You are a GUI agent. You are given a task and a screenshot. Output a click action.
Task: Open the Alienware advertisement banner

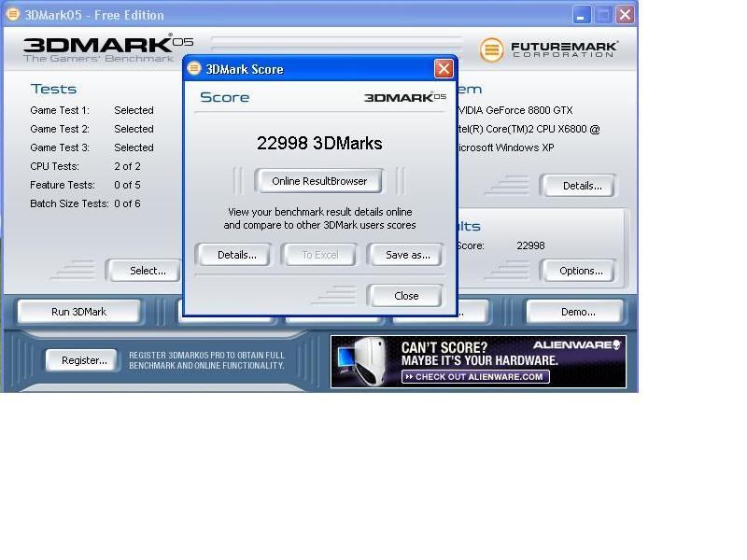[478, 361]
